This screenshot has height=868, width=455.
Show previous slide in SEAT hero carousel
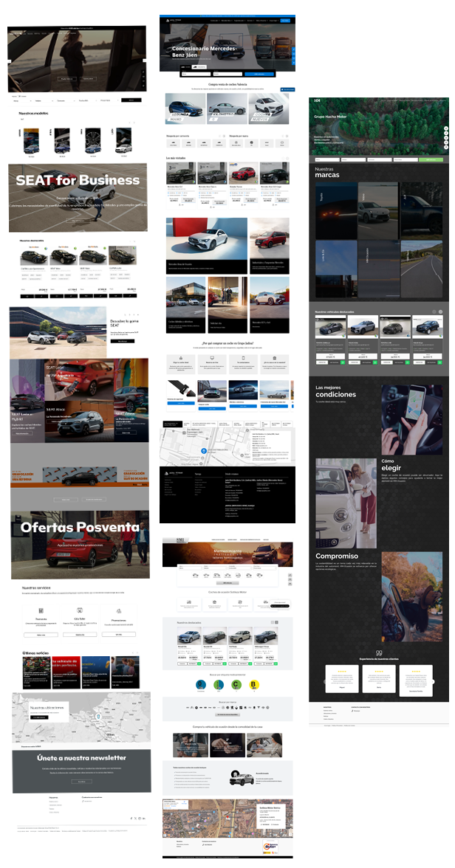tap(10, 60)
